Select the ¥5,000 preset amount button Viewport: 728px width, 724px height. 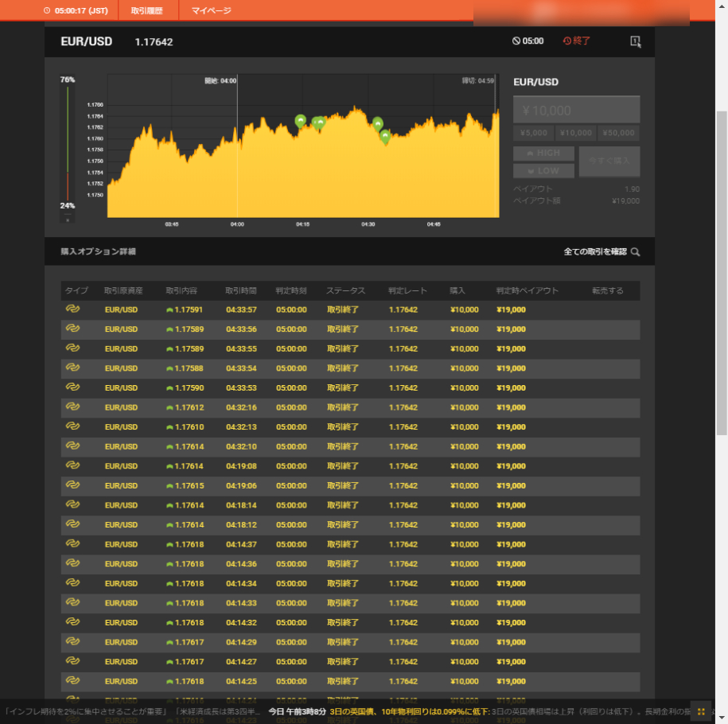click(533, 133)
